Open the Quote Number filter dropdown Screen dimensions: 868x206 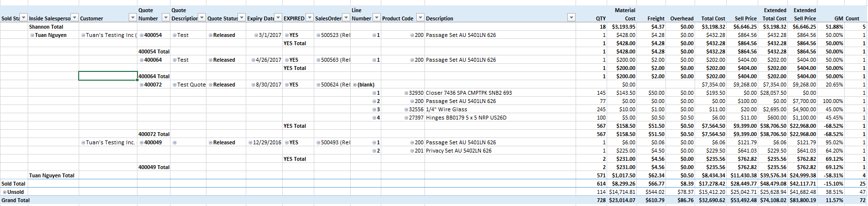pyautogui.click(x=166, y=18)
